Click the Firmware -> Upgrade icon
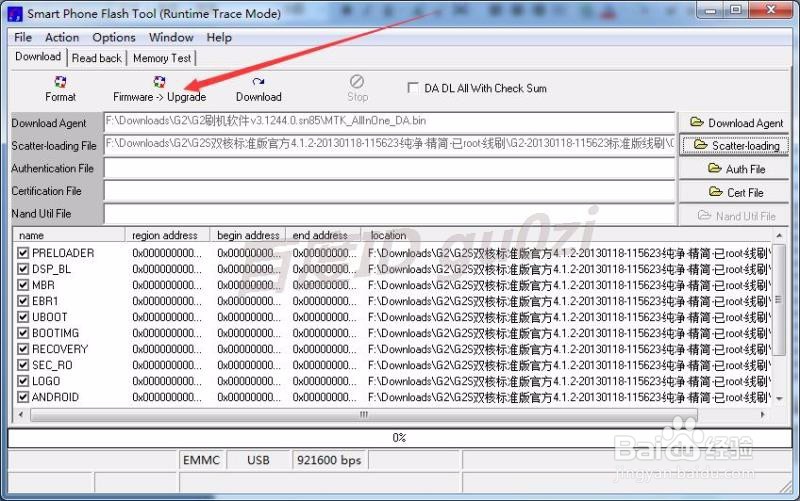Viewport: 800px width, 501px height. tap(159, 82)
